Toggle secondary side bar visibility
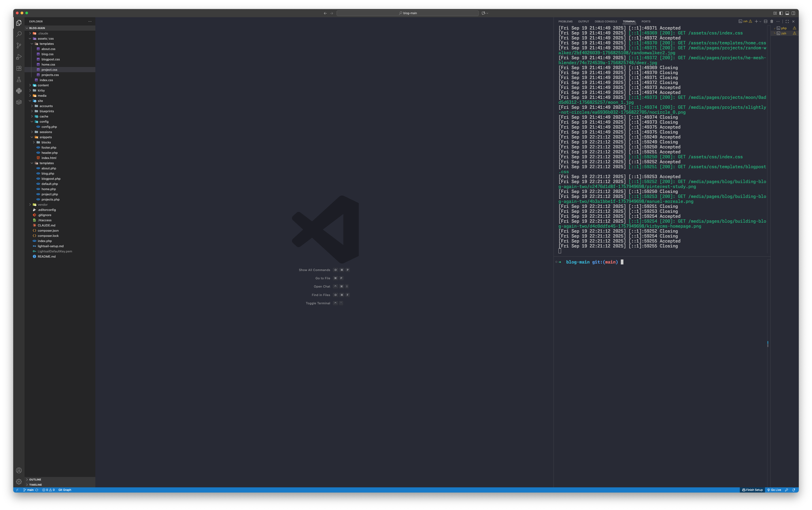This screenshot has width=812, height=510. tap(793, 13)
